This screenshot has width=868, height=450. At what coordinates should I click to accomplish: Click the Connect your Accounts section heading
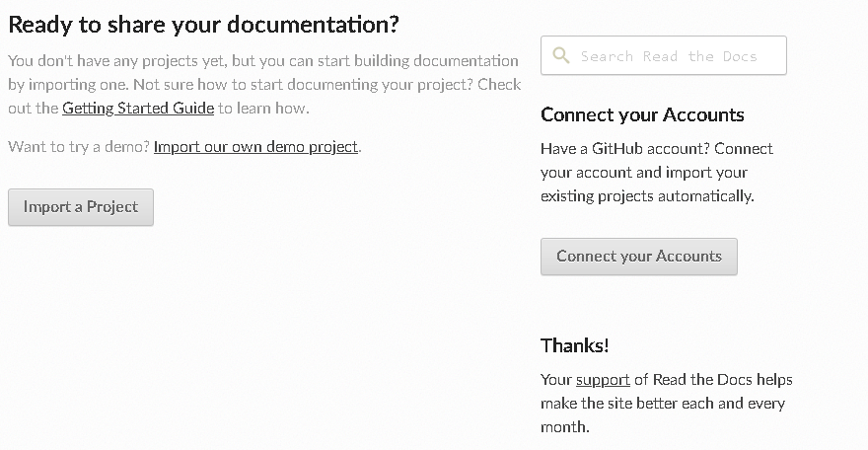point(642,114)
